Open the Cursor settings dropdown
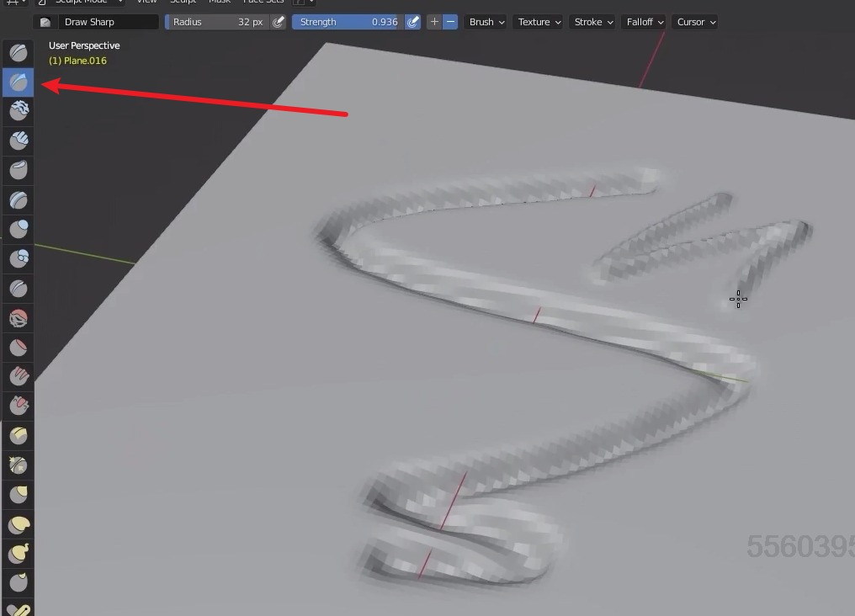The image size is (855, 616). tap(695, 22)
